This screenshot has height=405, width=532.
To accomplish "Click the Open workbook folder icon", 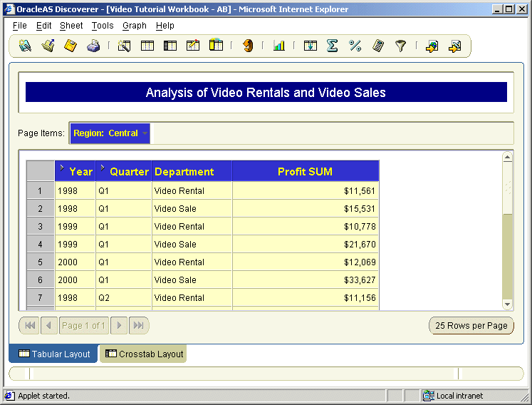I will [48, 46].
